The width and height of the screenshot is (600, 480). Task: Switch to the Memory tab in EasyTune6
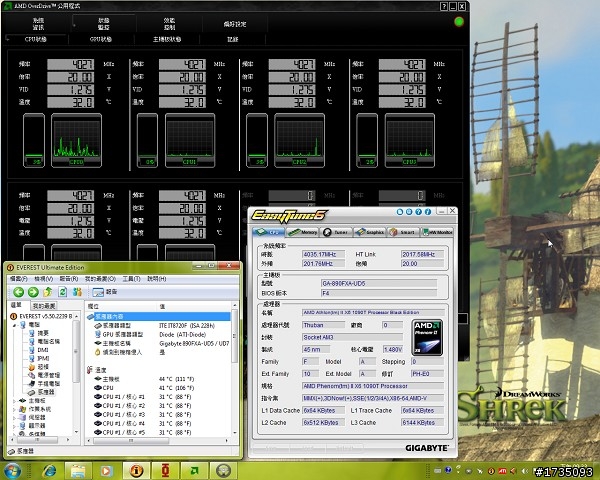coord(303,232)
